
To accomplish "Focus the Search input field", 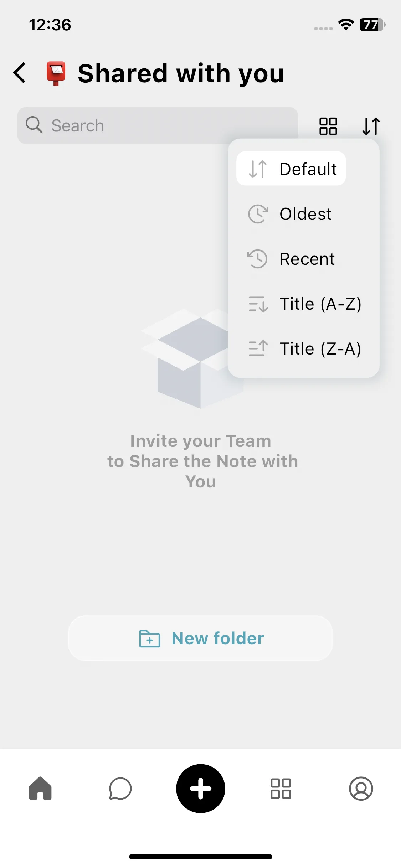I will pyautogui.click(x=158, y=126).
